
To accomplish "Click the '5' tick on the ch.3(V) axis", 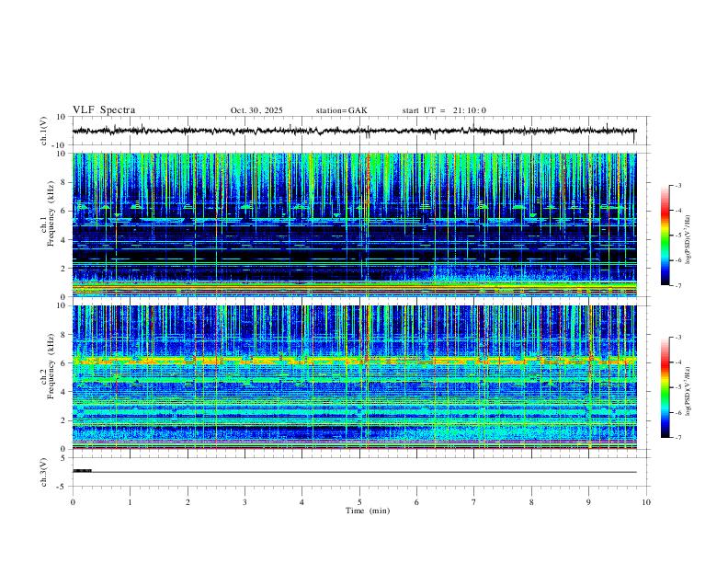I will pyautogui.click(x=63, y=458).
